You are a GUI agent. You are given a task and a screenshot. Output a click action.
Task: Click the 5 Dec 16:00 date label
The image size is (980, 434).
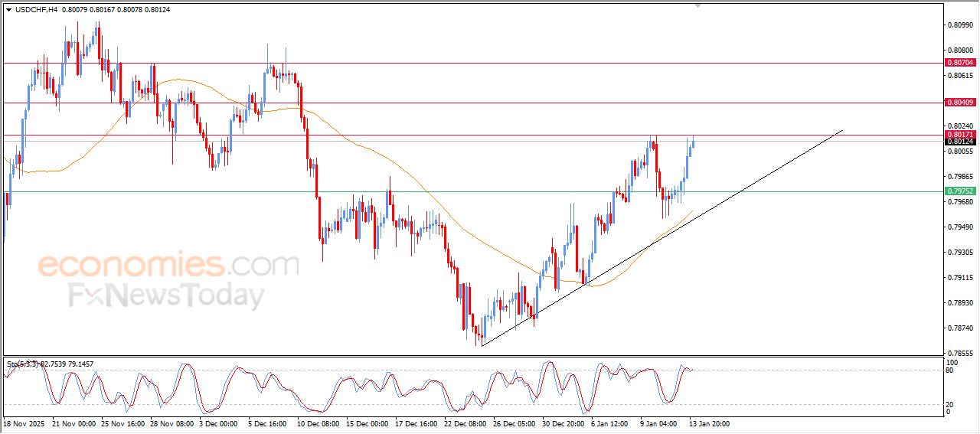267,423
